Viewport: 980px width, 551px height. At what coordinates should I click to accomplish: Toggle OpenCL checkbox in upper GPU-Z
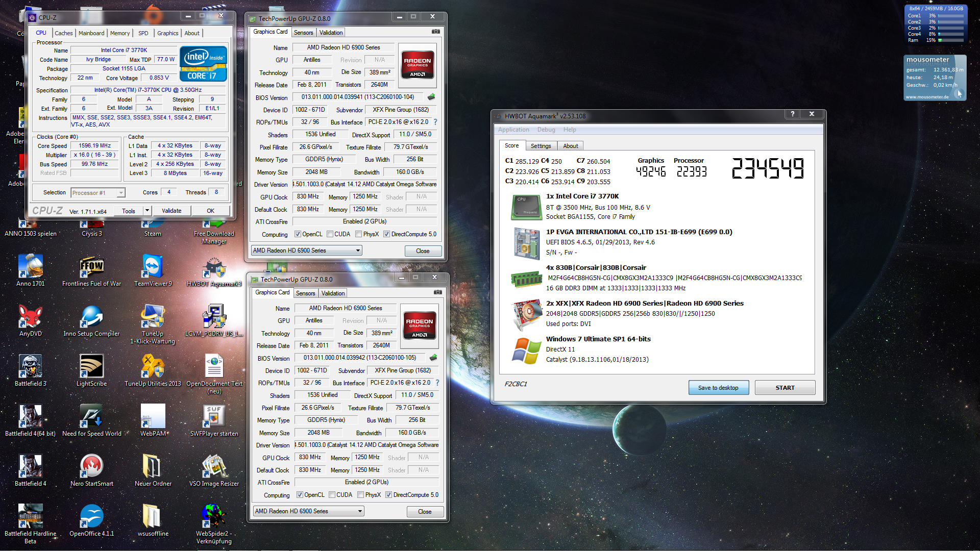point(298,234)
